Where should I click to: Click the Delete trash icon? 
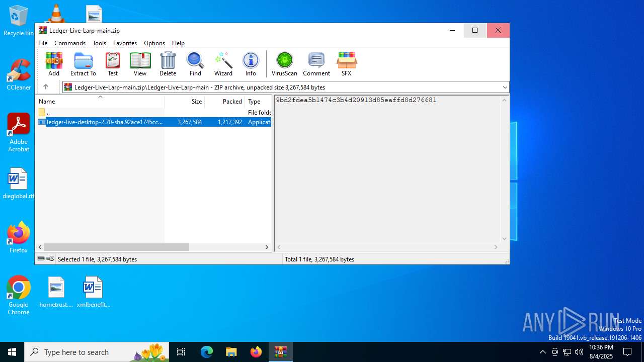point(168,64)
